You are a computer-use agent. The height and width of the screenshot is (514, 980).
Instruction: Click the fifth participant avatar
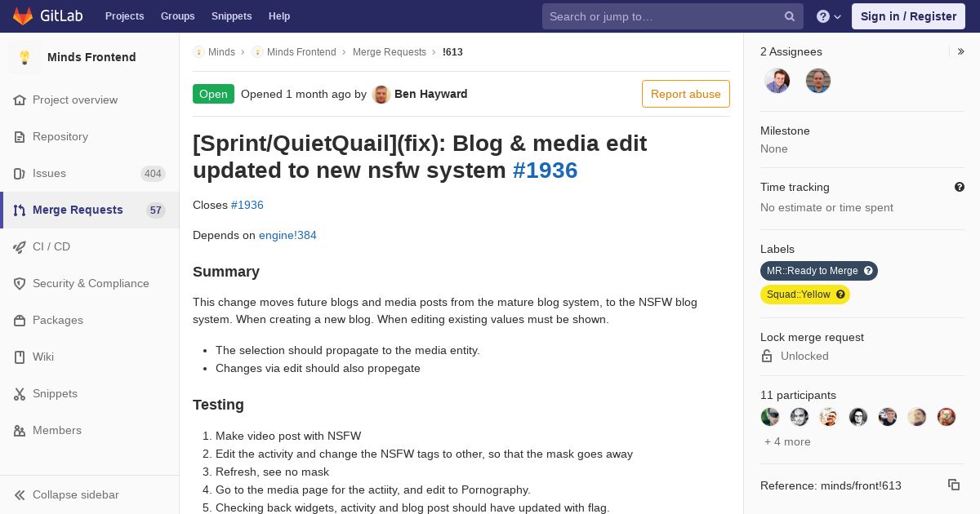coord(888,417)
